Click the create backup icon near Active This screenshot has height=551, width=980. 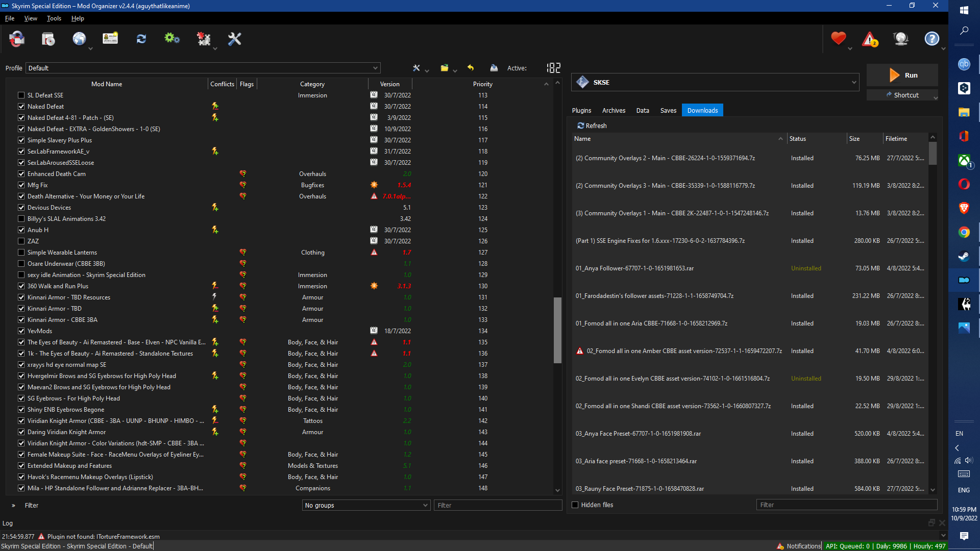[x=494, y=68]
